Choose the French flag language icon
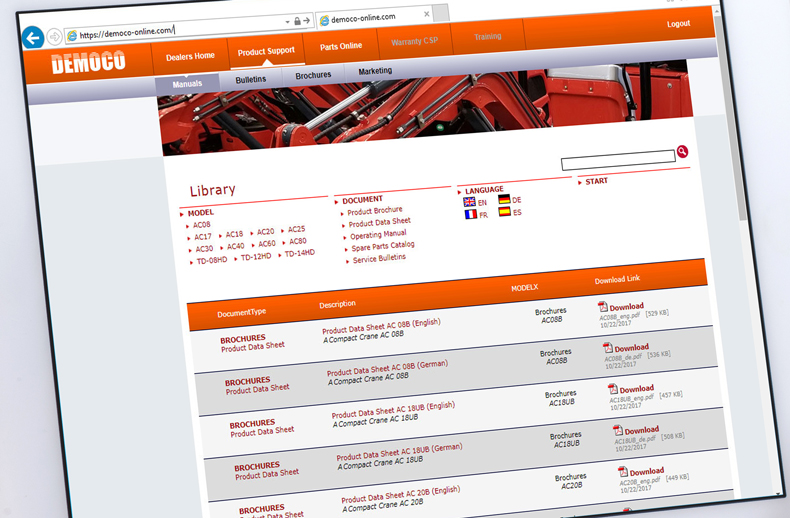 point(470,214)
